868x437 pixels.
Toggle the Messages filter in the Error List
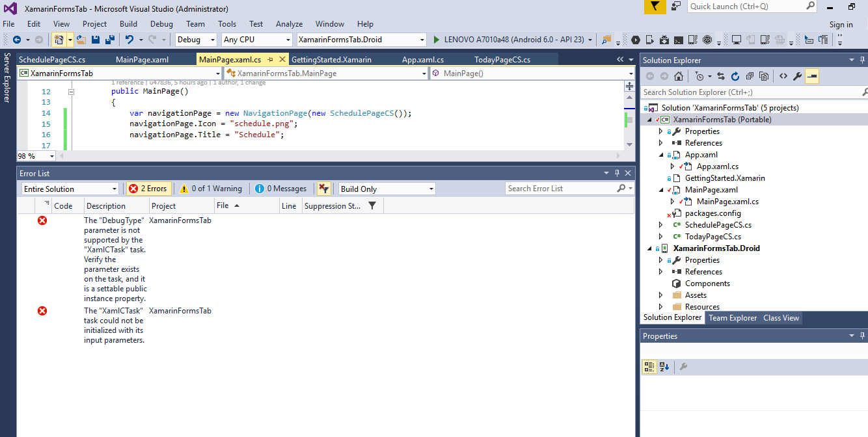[x=280, y=189]
